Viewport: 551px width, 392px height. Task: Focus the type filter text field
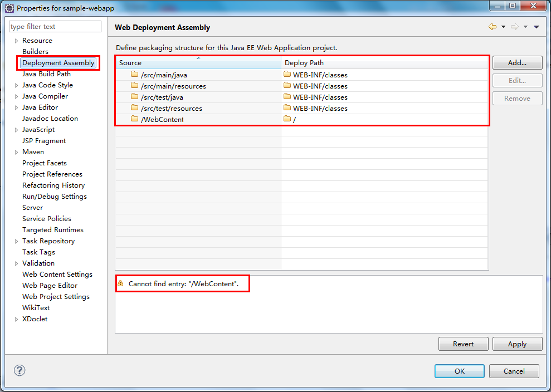coord(55,27)
